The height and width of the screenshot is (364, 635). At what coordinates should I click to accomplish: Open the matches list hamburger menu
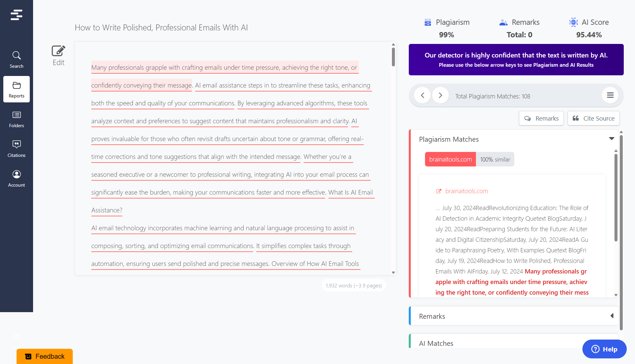(610, 95)
